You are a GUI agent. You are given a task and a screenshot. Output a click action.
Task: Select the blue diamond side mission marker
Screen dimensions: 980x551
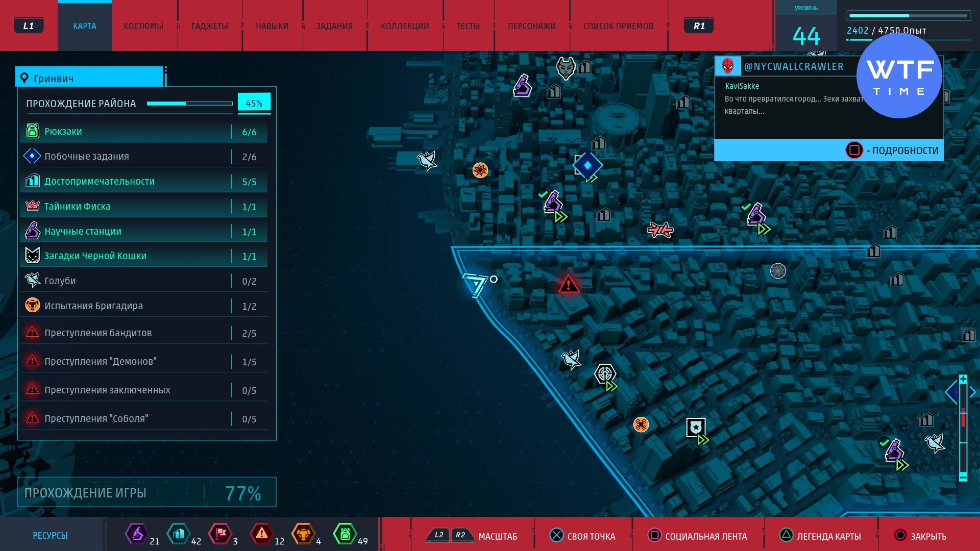coord(587,165)
